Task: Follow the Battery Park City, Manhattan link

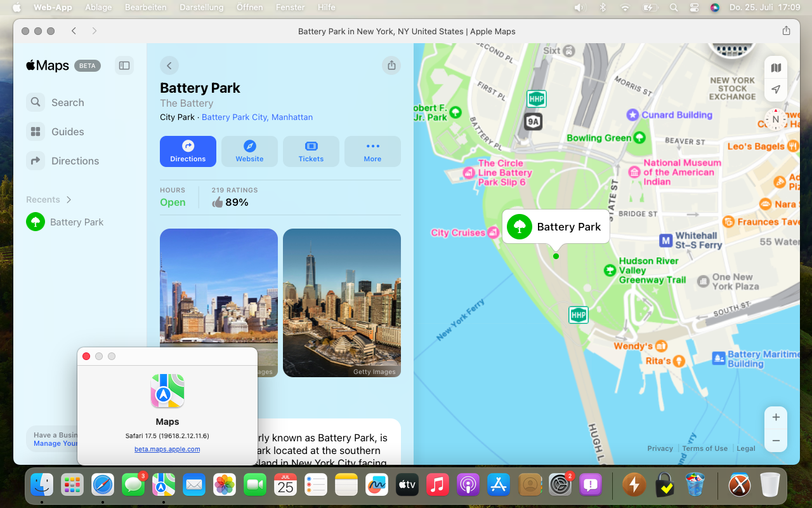Action: tap(257, 117)
